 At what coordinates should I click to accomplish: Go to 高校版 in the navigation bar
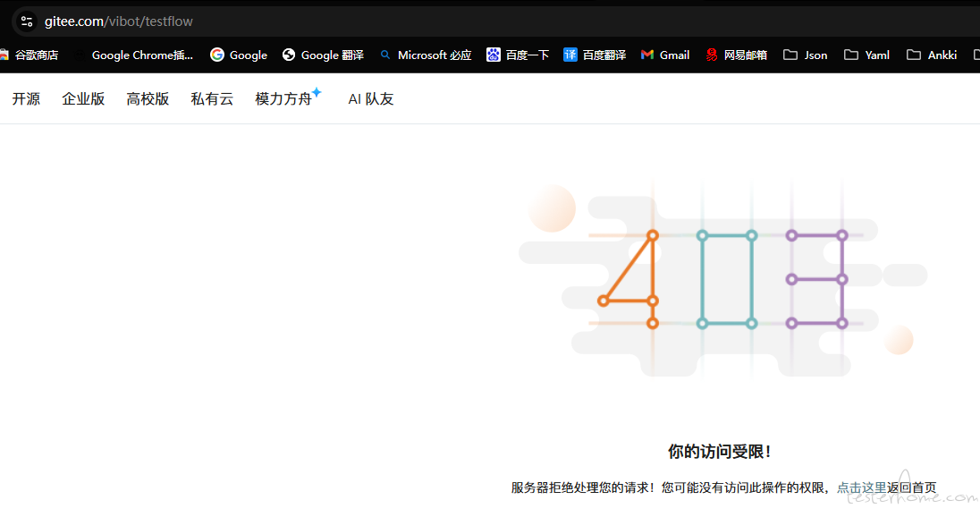point(148,99)
